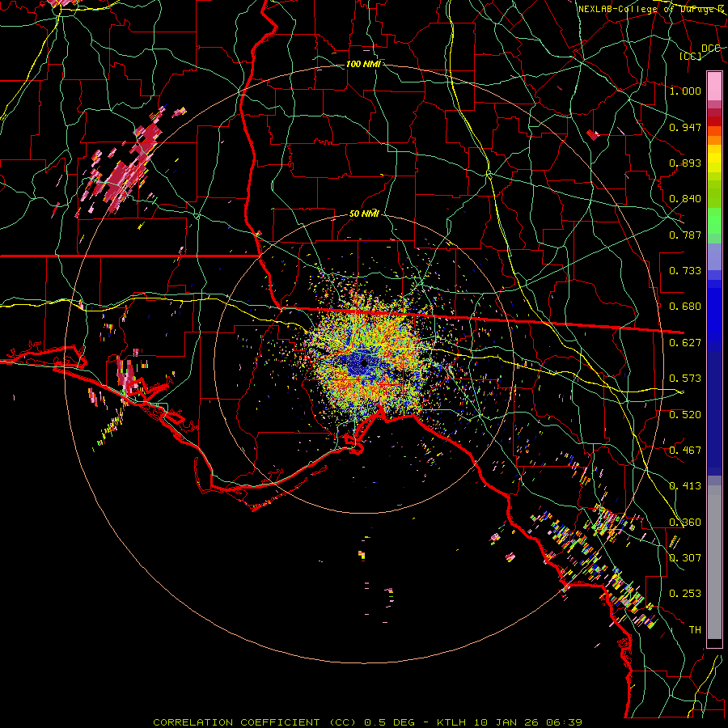Click the 0.627 legend value

click(685, 343)
